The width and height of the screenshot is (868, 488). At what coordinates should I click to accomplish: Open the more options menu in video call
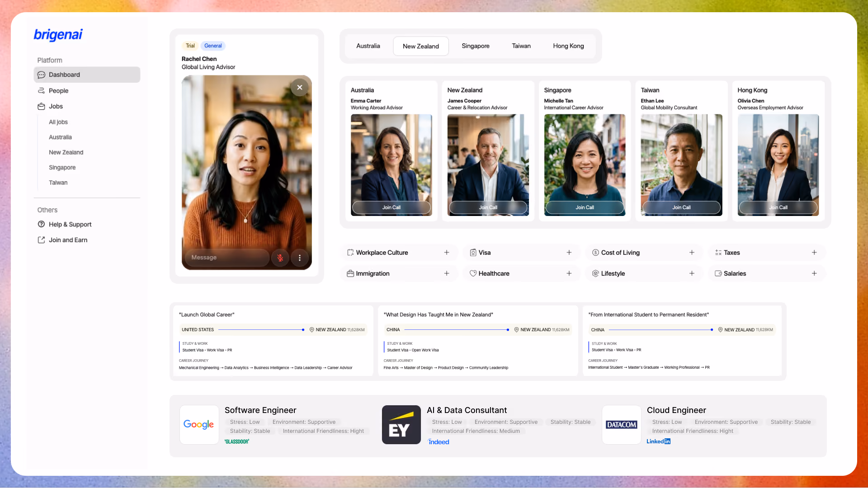(300, 258)
